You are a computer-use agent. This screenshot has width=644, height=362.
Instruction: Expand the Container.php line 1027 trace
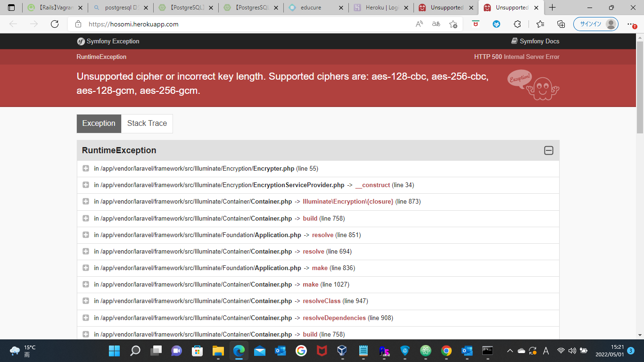86,284
